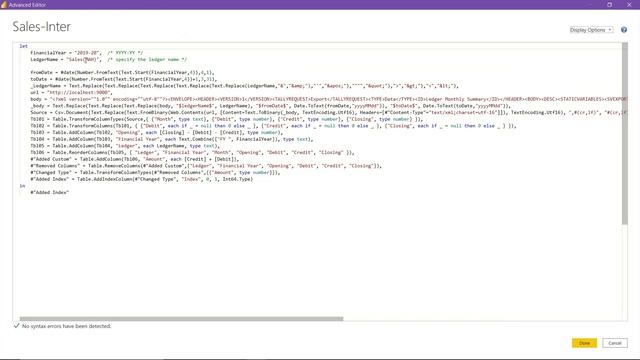Click the LedgerName definition line
The image size is (640, 360).
pyautogui.click(x=108, y=59)
